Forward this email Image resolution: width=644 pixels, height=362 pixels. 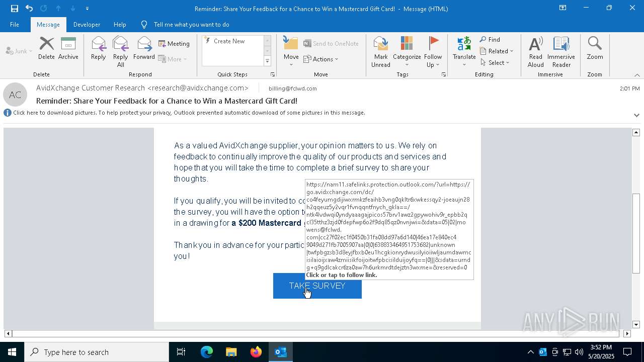point(144,49)
